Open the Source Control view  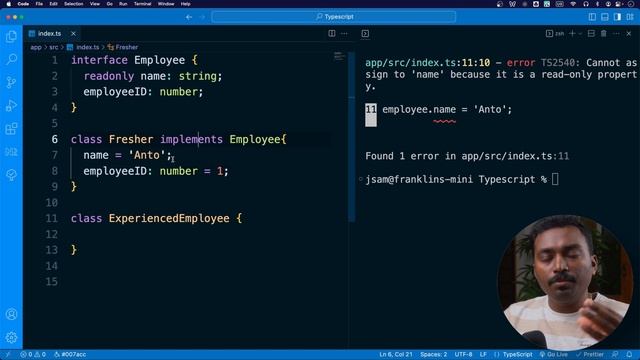click(x=11, y=82)
